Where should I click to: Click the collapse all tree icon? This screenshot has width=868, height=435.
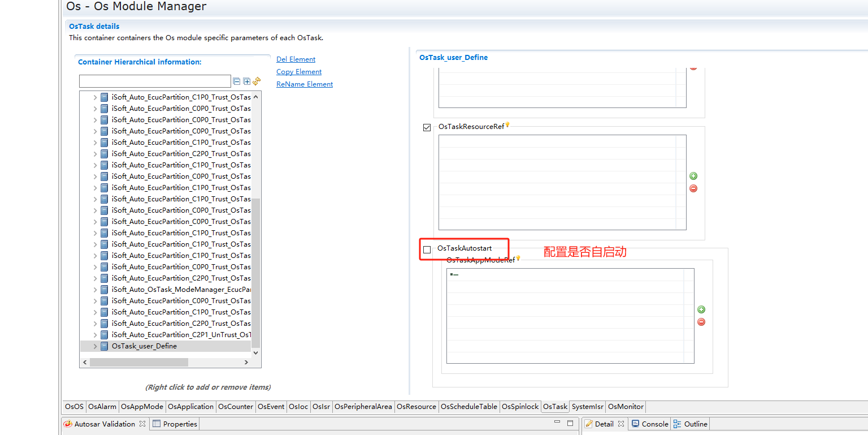pyautogui.click(x=237, y=81)
